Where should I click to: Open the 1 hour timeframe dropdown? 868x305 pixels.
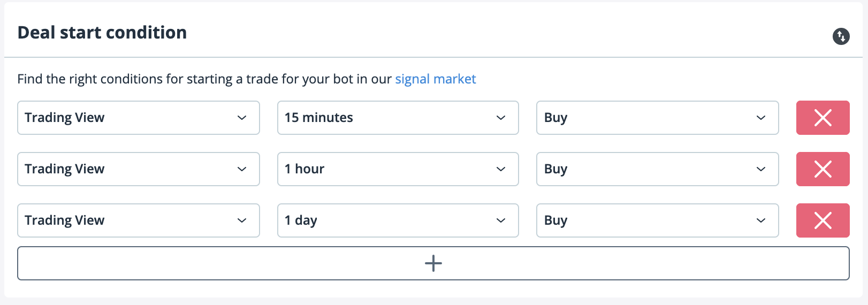click(398, 169)
